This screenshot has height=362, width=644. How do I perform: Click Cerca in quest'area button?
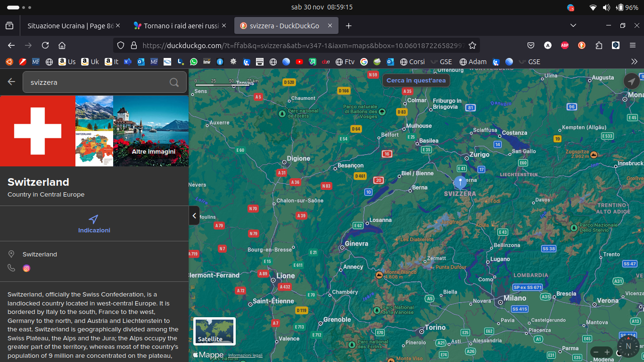pos(416,81)
